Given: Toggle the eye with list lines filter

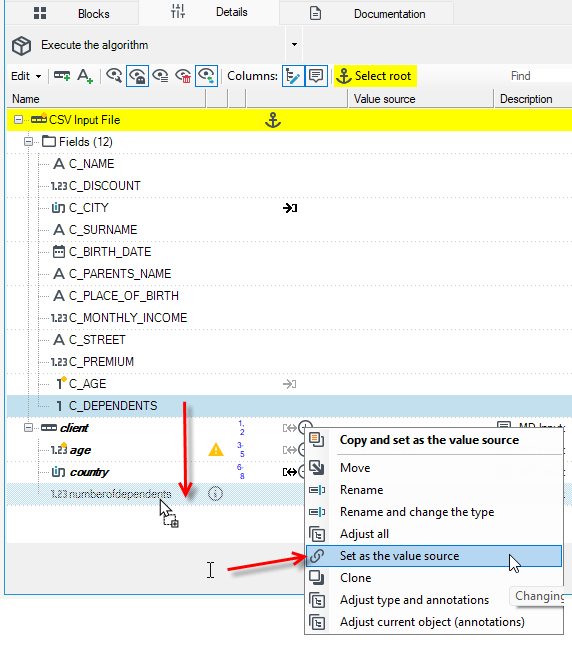Looking at the screenshot, I should [160, 76].
